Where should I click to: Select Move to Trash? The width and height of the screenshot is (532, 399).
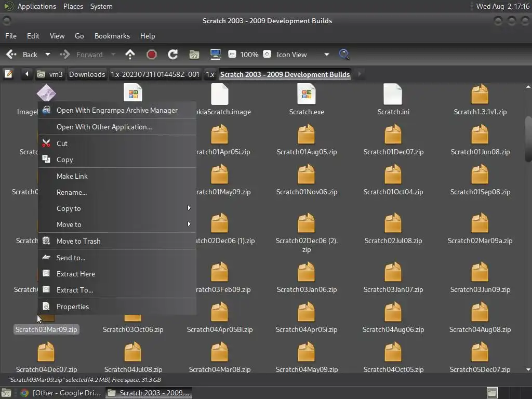[117, 241]
